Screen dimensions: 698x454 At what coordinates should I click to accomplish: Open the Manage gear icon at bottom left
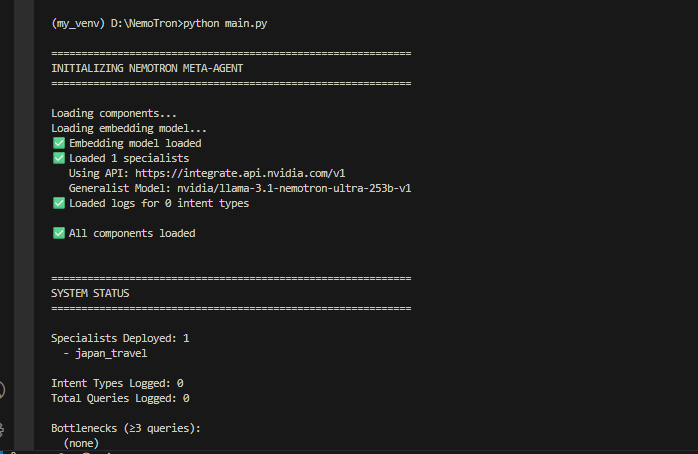2,430
